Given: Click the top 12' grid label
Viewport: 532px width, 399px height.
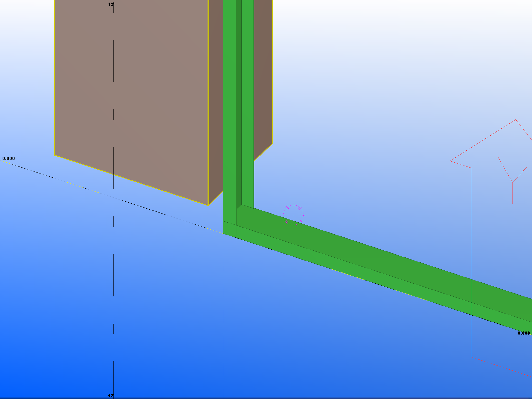Looking at the screenshot, I should (x=111, y=4).
